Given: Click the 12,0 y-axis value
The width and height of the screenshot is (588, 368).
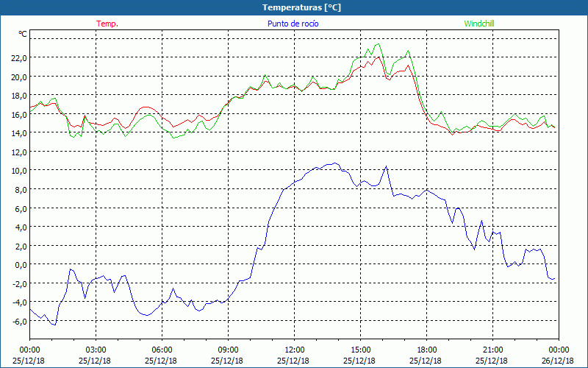Looking at the screenshot, I should pyautogui.click(x=20, y=152).
